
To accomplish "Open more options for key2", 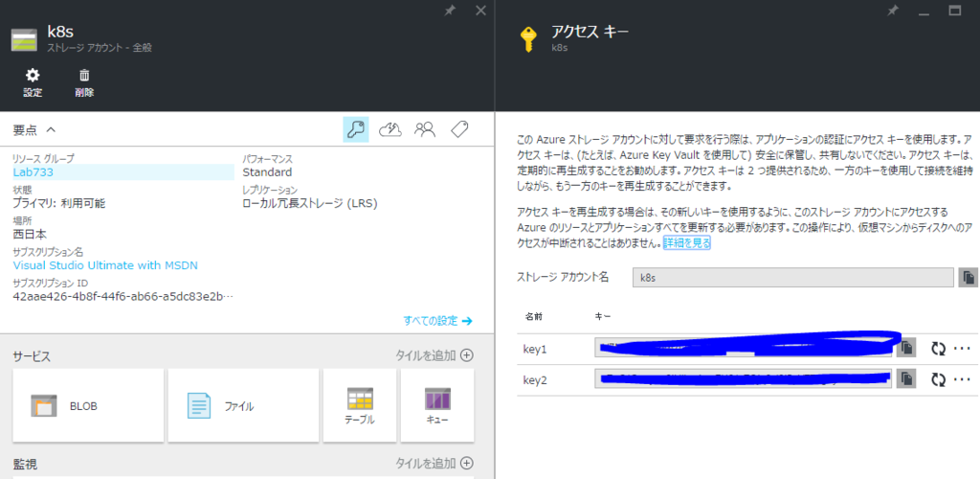I will click(963, 379).
